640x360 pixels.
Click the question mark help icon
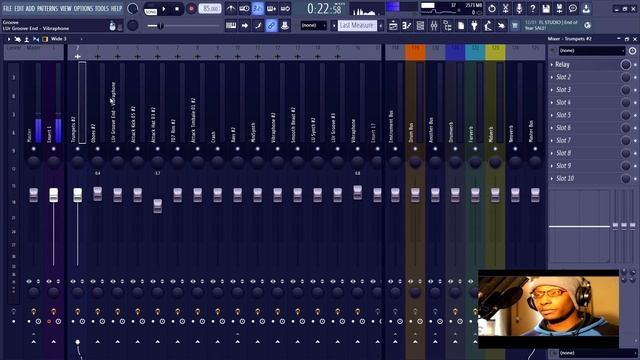pyautogui.click(x=533, y=8)
